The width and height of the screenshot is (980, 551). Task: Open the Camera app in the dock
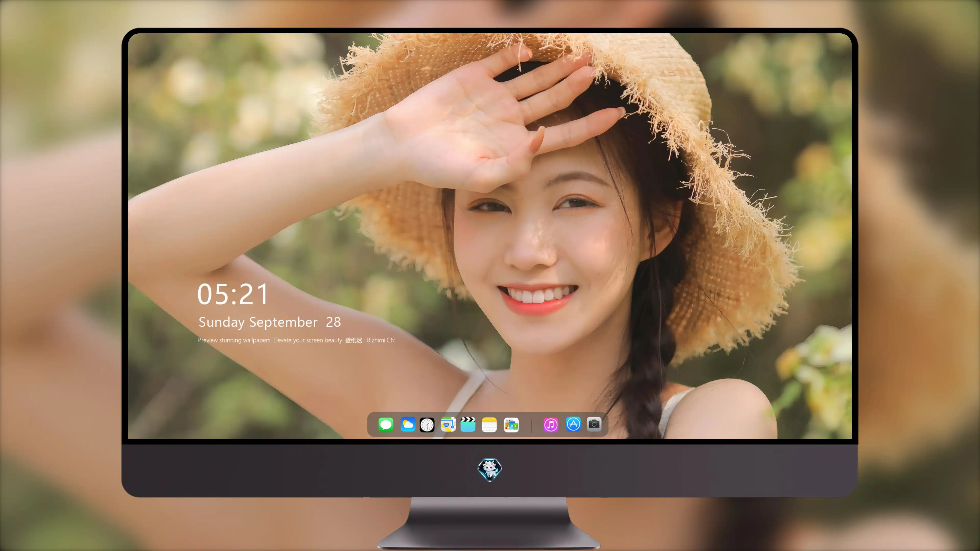click(594, 424)
